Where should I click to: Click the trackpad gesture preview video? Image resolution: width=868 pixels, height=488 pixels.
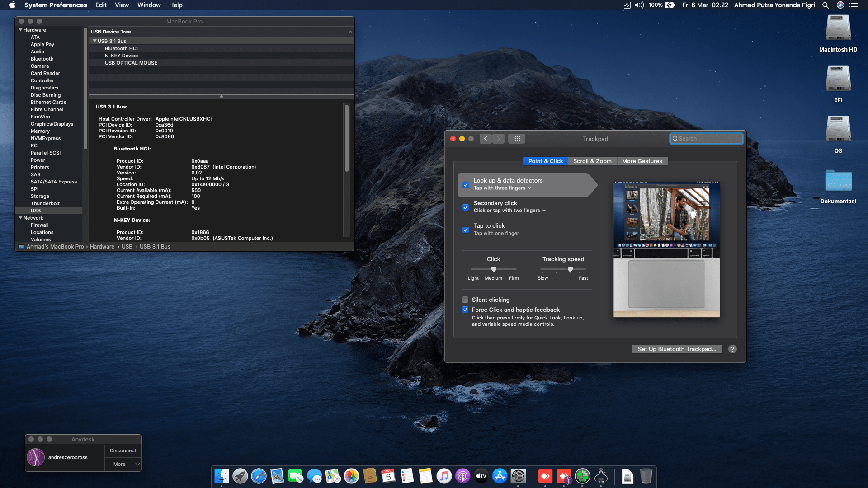pos(667,249)
